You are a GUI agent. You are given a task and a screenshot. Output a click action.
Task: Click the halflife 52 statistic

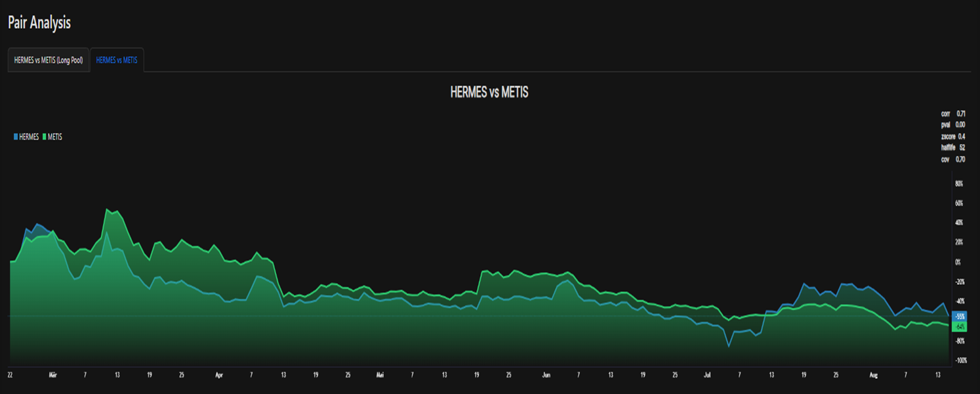click(952, 148)
